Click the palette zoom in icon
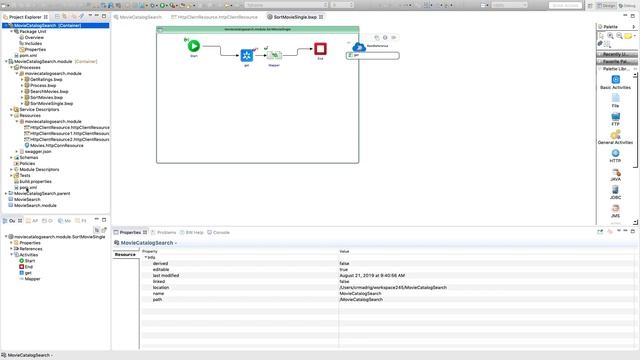 [x=610, y=36]
